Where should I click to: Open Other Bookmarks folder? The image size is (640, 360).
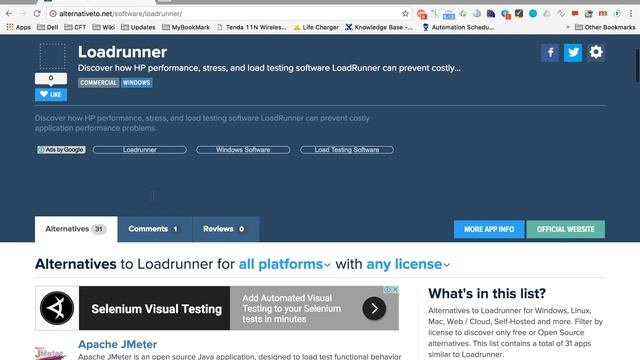605,27
